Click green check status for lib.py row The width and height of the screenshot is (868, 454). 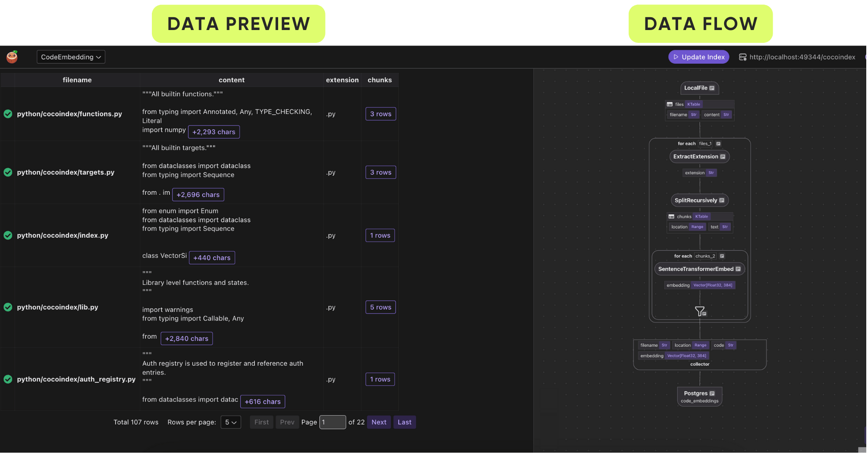8,307
